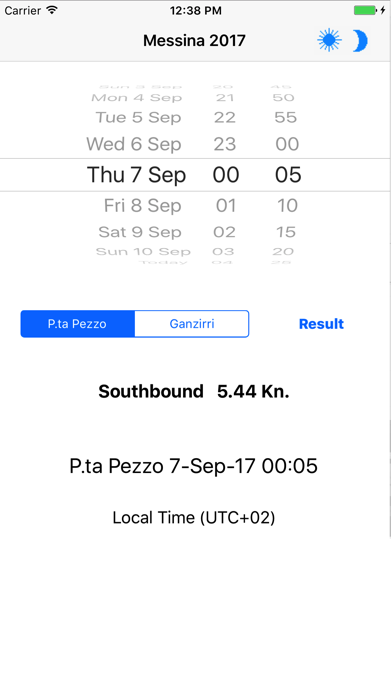Choose hour 23 in picker
392x696 pixels.
coord(225,144)
